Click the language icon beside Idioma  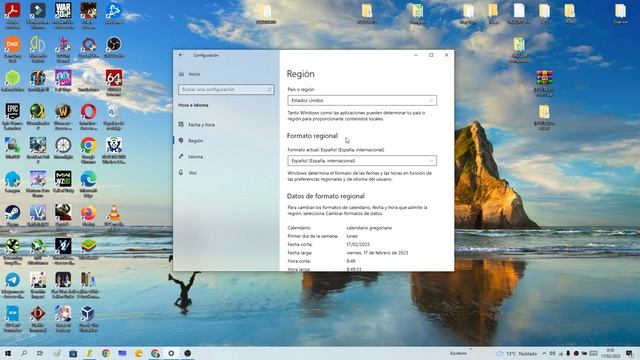tap(181, 157)
